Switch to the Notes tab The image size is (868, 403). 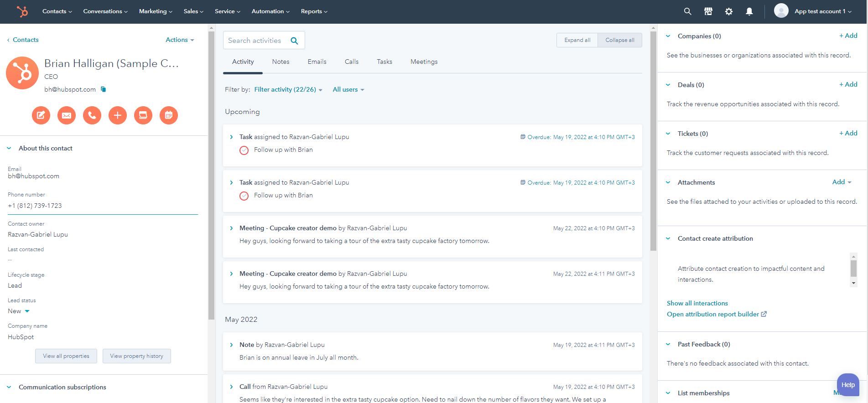coord(281,62)
